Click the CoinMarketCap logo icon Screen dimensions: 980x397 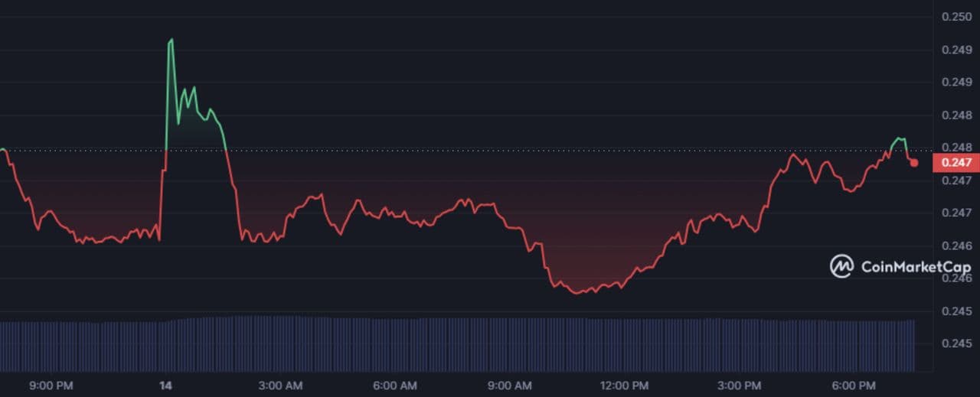(841, 266)
